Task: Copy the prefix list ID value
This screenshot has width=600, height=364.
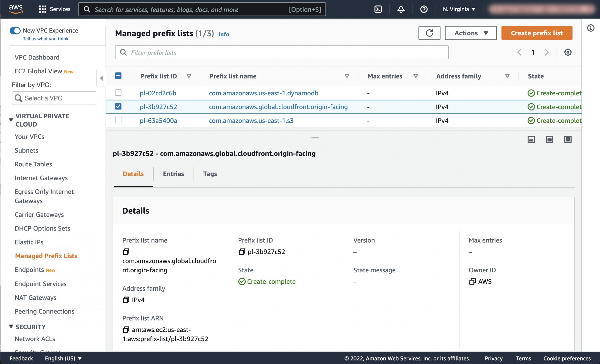Action: click(x=242, y=251)
